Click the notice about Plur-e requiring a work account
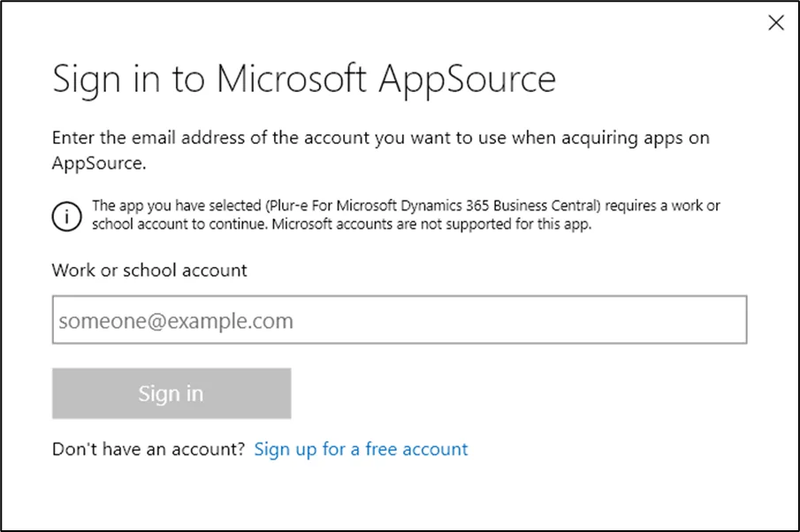The image size is (800, 532). (406, 215)
